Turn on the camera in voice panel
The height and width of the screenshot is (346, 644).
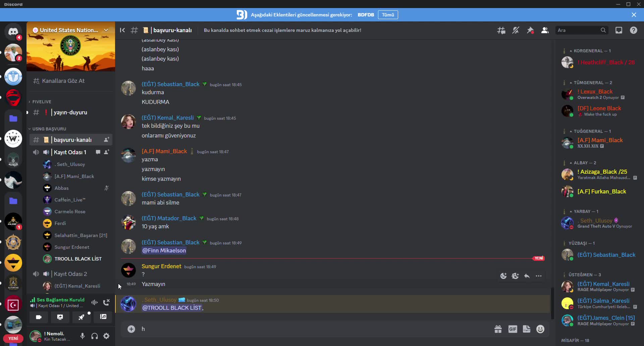coord(39,317)
